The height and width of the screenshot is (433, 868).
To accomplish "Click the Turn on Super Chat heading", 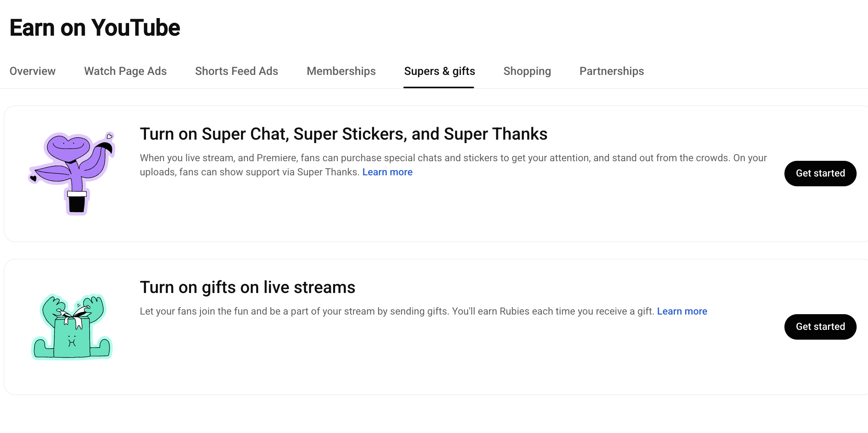I will click(x=343, y=134).
